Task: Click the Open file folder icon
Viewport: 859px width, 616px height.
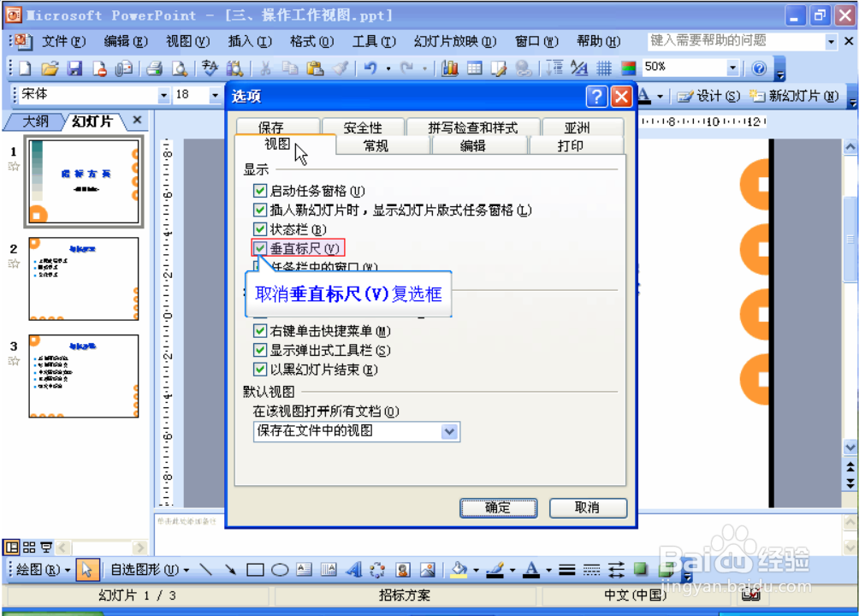Action: click(50, 68)
